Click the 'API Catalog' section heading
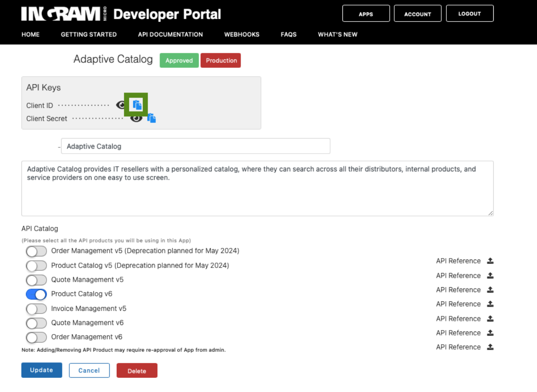 point(40,228)
